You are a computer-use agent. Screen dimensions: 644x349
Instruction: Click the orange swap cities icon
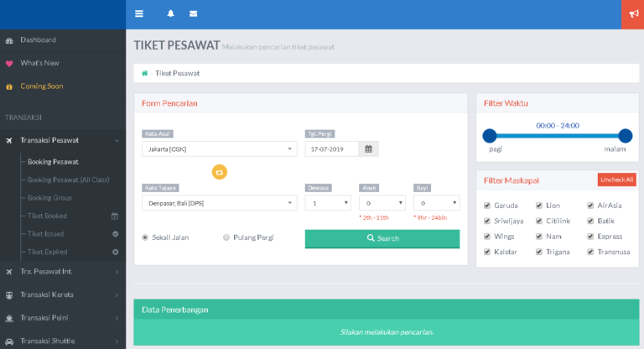click(220, 171)
